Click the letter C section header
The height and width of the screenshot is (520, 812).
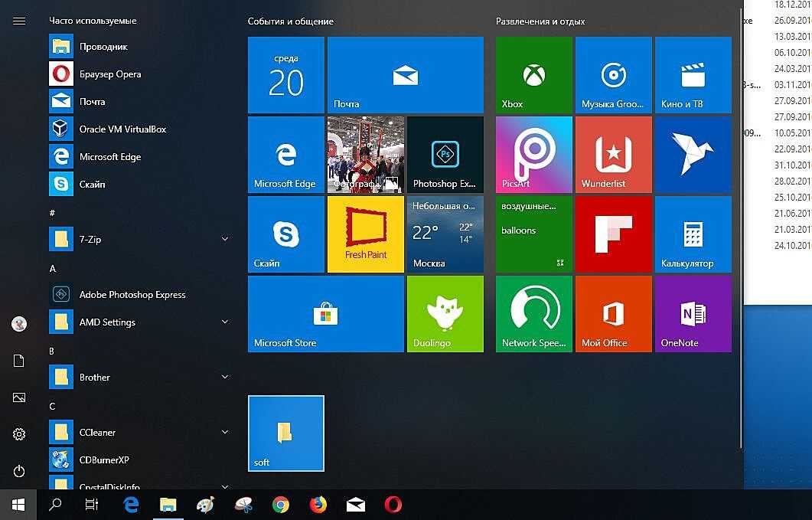pos(52,406)
